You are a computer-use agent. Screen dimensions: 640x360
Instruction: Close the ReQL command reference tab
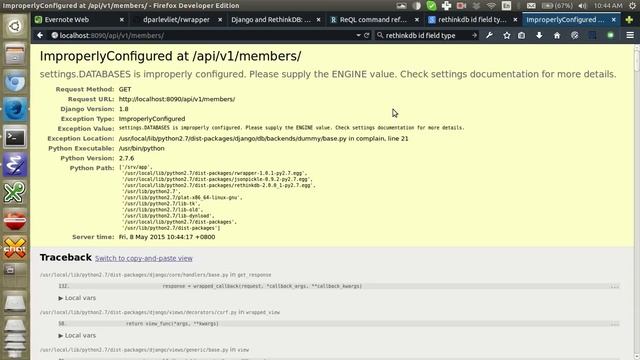(x=417, y=20)
